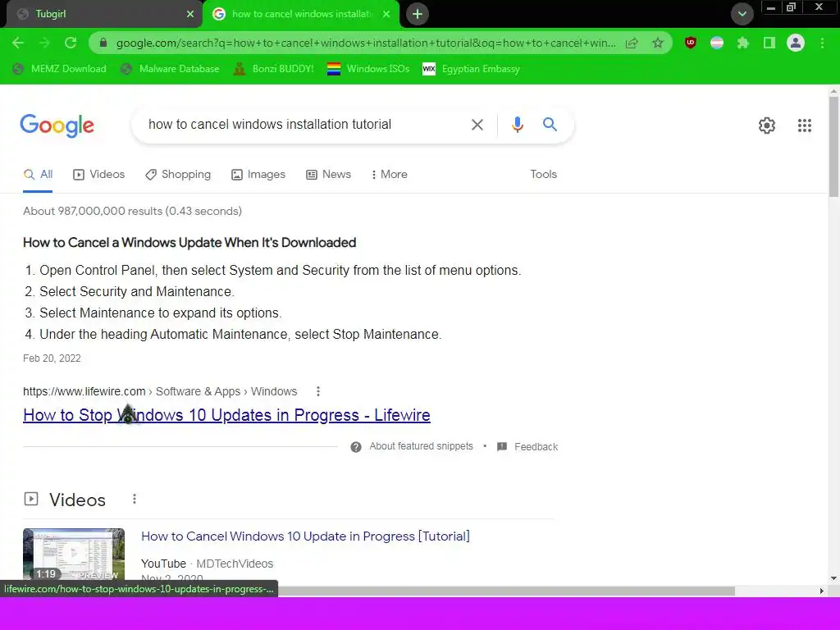
Task: Click the scroll right arrow on horizontal scrollbar
Action: pos(822,591)
